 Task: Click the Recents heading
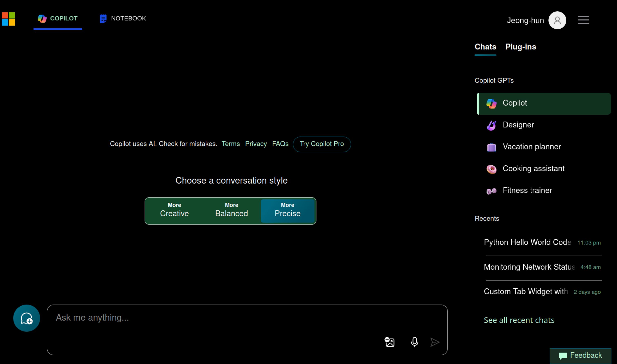(487, 219)
